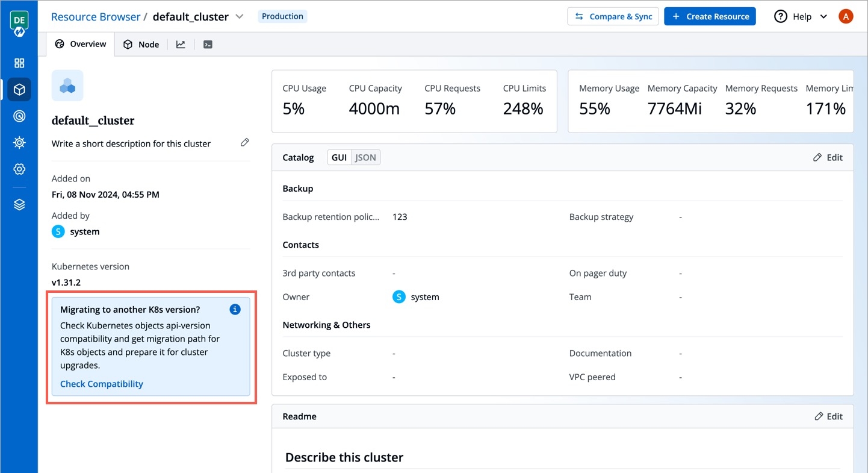Click the info icon in migration card
The image size is (868, 473).
(x=235, y=309)
